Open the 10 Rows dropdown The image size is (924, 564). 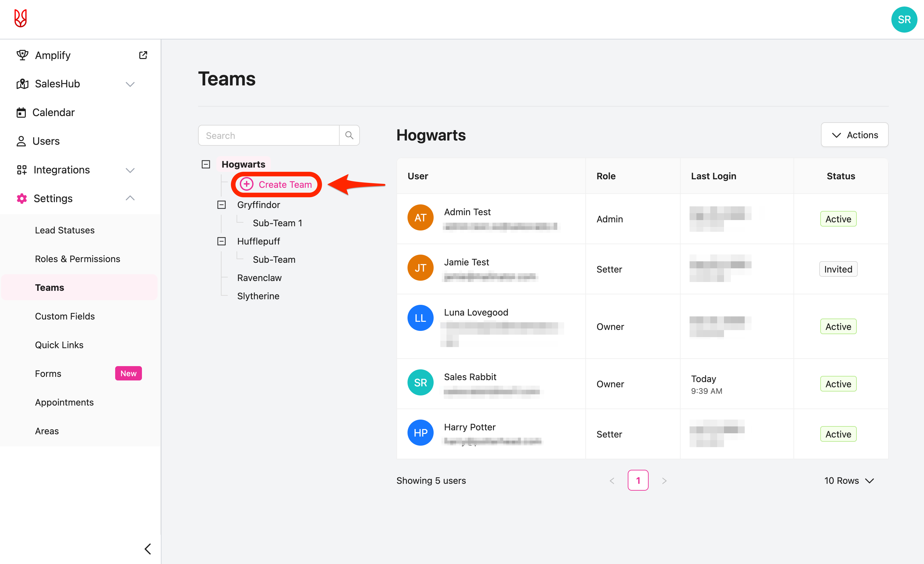(x=849, y=481)
